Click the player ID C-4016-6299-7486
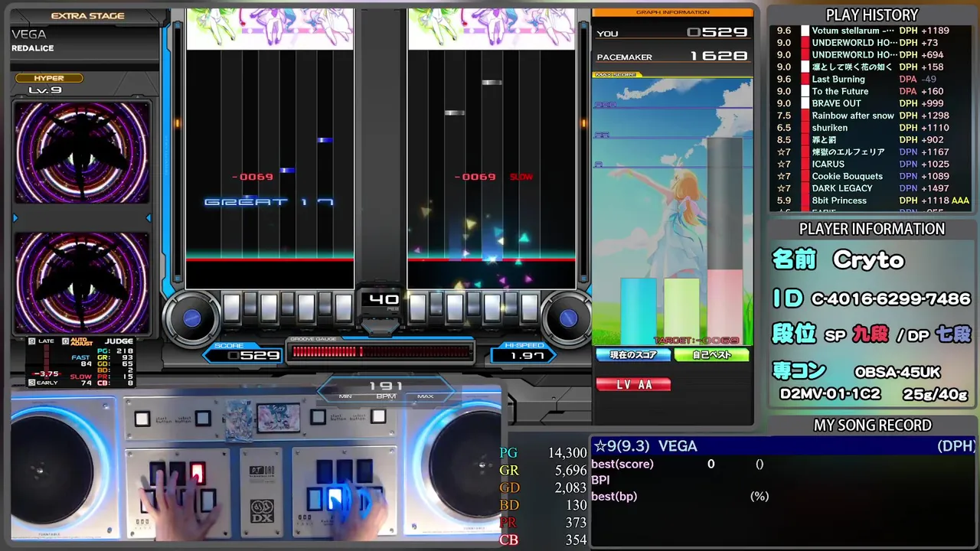Viewport: 980px width, 551px height. (x=890, y=298)
